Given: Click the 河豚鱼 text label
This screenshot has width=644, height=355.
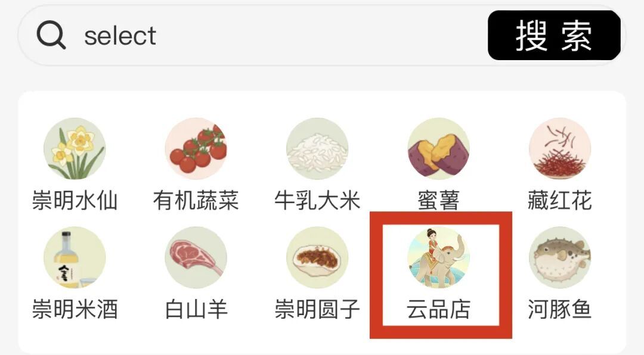Looking at the screenshot, I should tap(560, 309).
